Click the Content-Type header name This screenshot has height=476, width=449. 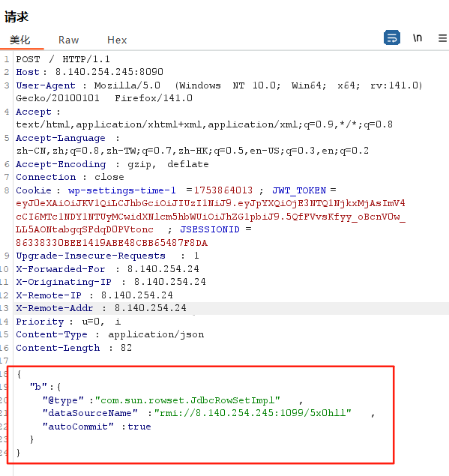coord(52,335)
